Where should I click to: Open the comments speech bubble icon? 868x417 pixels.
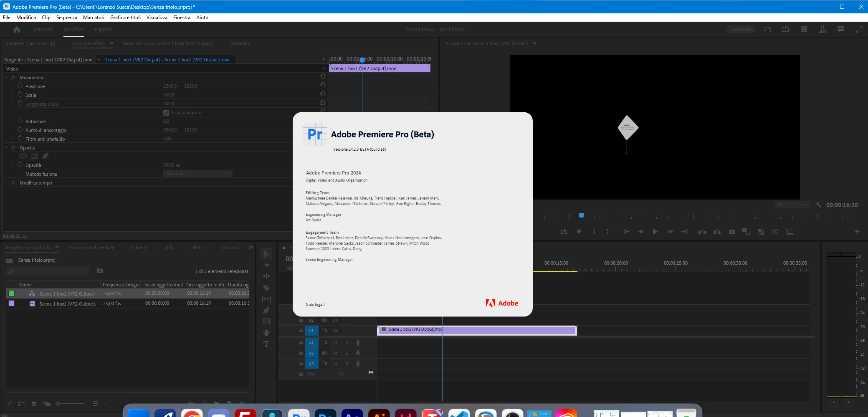[x=841, y=29]
